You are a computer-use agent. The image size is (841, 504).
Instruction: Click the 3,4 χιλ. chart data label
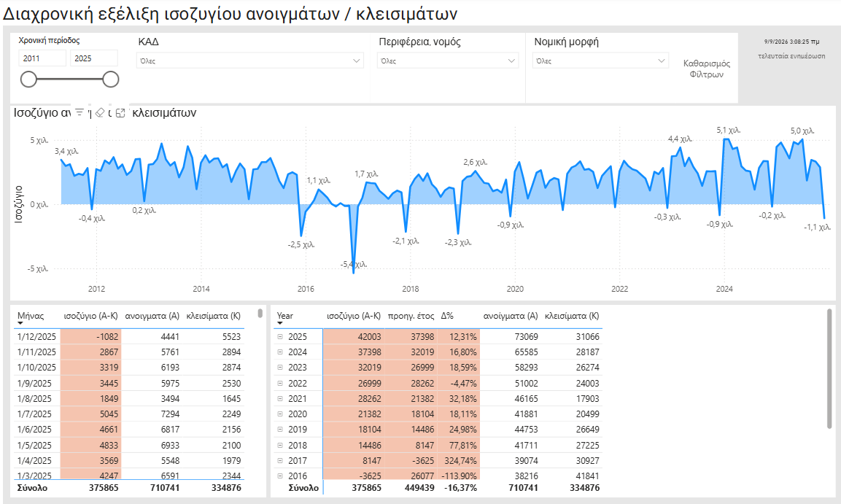(x=66, y=151)
